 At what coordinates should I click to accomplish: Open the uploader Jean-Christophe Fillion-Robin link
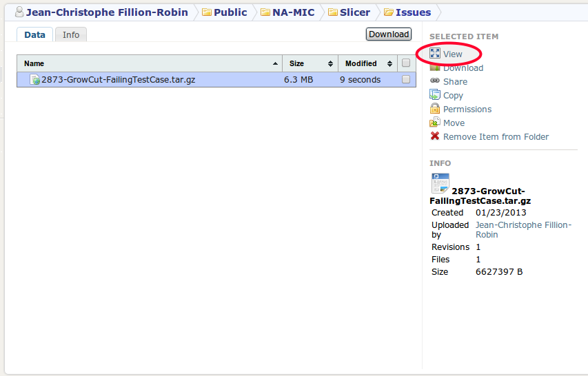523,229
